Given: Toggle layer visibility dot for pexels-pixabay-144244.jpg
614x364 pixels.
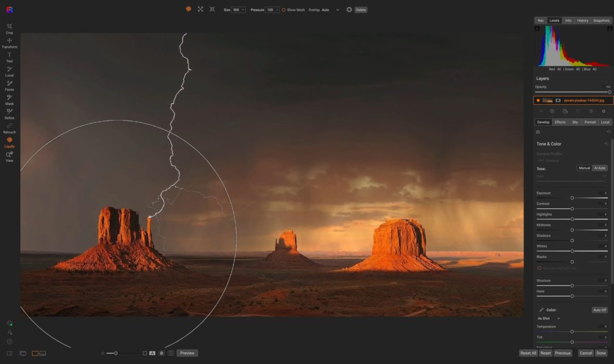Looking at the screenshot, I should (538, 100).
